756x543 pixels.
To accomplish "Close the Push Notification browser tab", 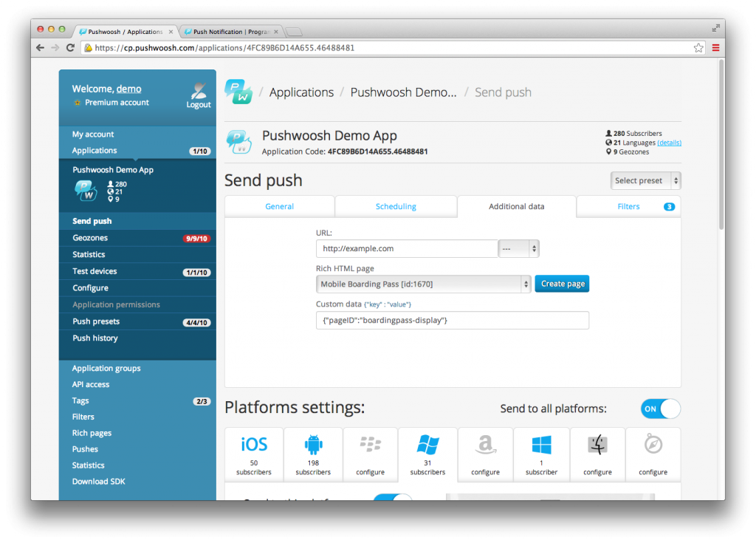I will pyautogui.click(x=276, y=32).
